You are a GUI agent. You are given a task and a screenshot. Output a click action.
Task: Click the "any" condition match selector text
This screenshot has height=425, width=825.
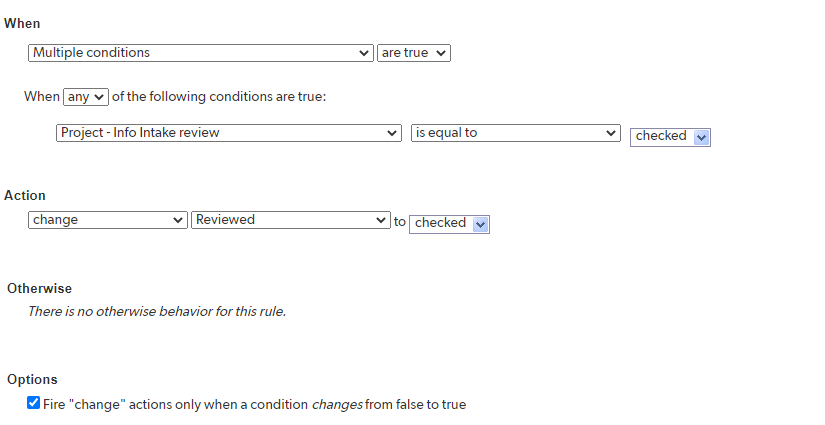tap(78, 97)
